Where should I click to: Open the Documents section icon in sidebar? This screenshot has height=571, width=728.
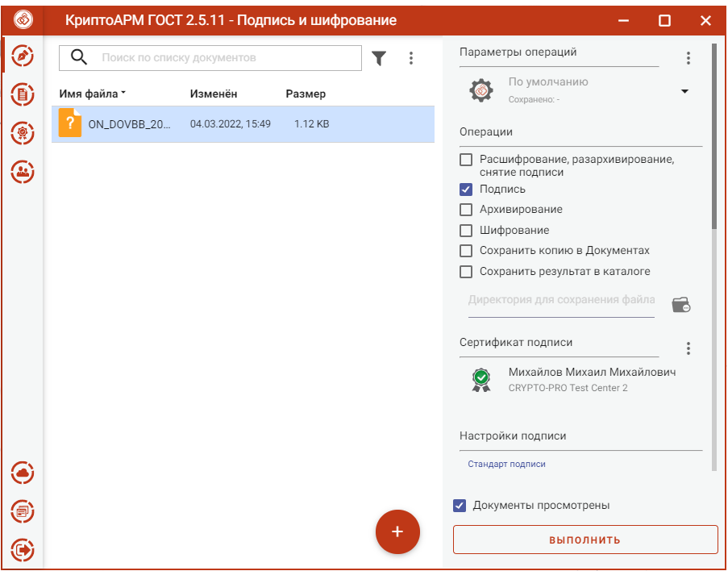pyautogui.click(x=23, y=94)
